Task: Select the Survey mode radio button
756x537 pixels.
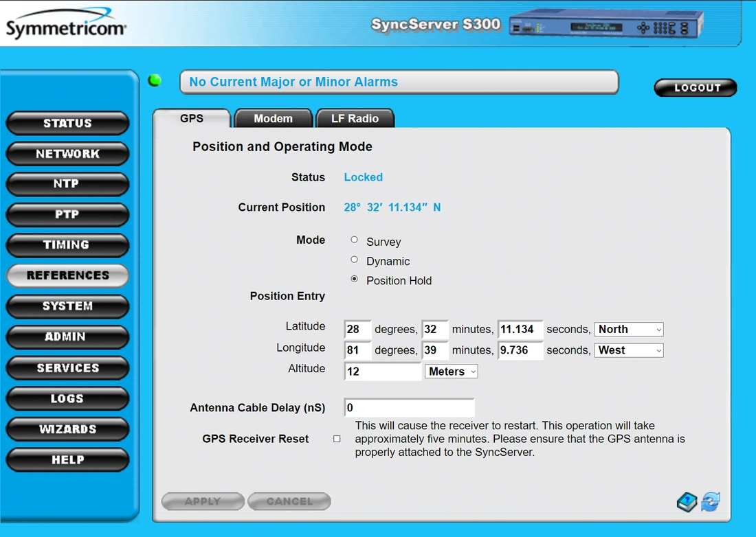Action: 355,240
